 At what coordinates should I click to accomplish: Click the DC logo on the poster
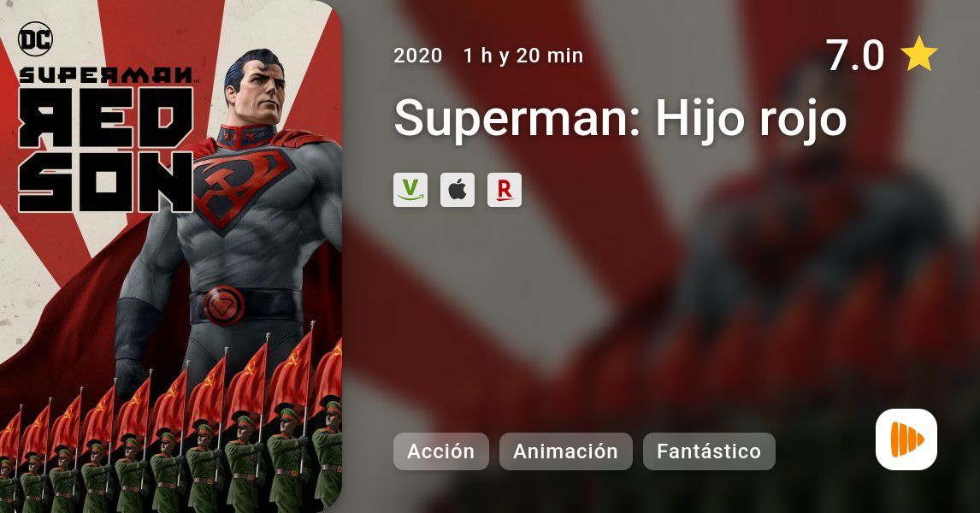click(36, 38)
